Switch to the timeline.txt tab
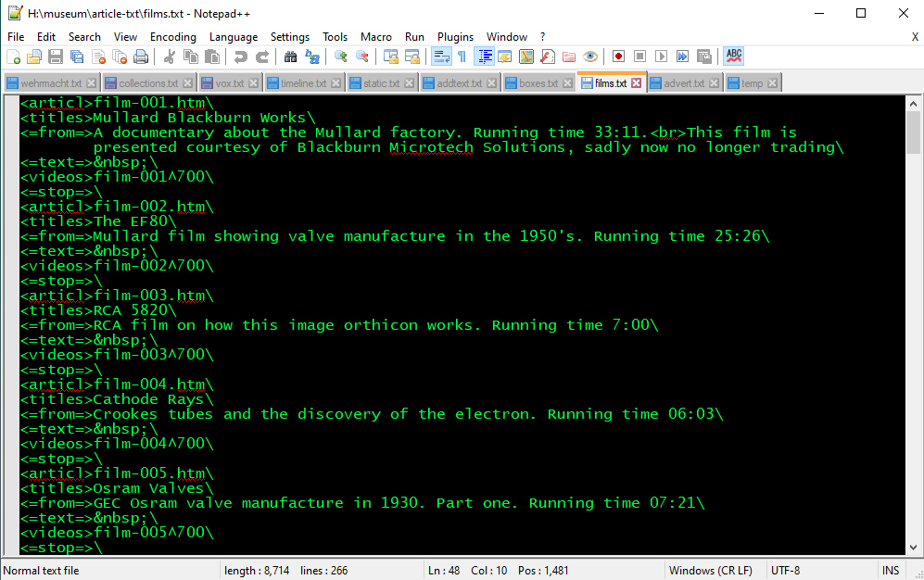Image resolution: width=924 pixels, height=580 pixels. pos(303,83)
